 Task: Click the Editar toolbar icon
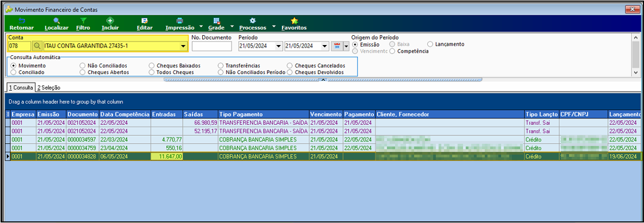click(145, 21)
